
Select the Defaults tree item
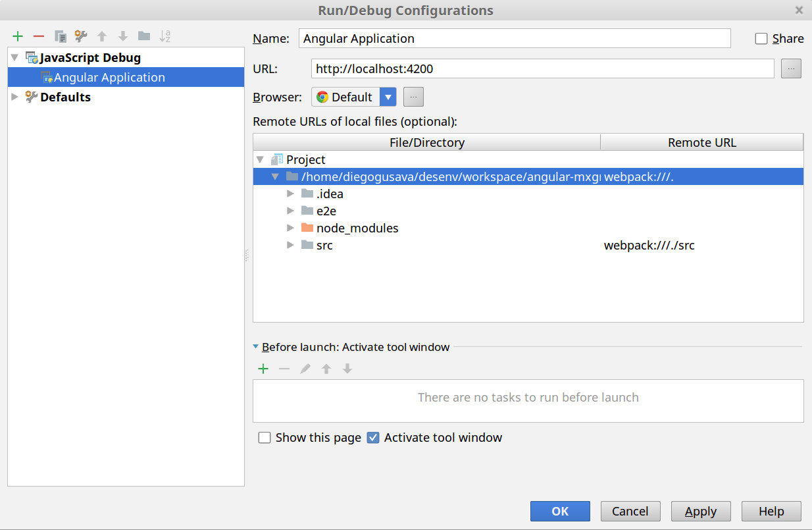pos(66,97)
